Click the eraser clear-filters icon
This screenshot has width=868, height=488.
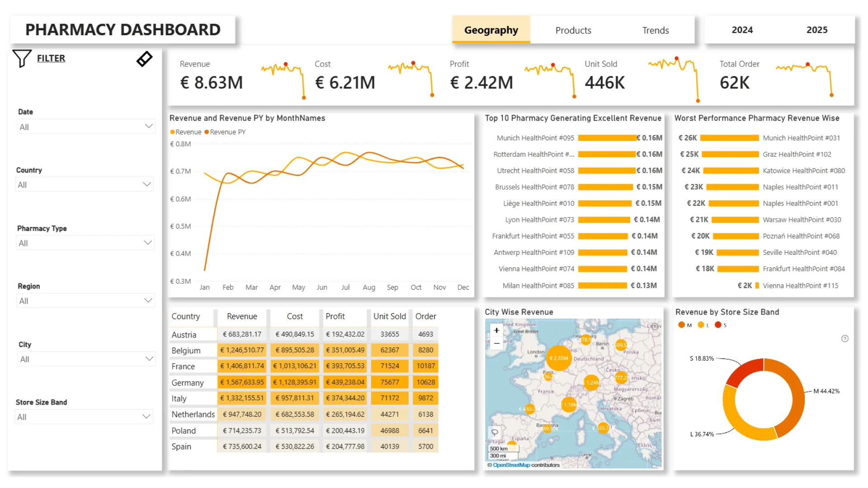(144, 59)
